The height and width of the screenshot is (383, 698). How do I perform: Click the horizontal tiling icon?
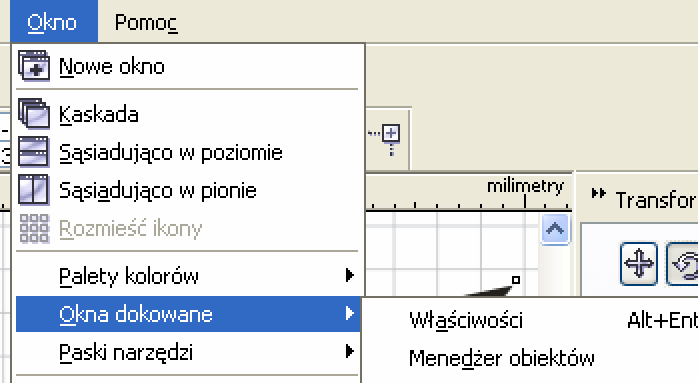click(34, 152)
